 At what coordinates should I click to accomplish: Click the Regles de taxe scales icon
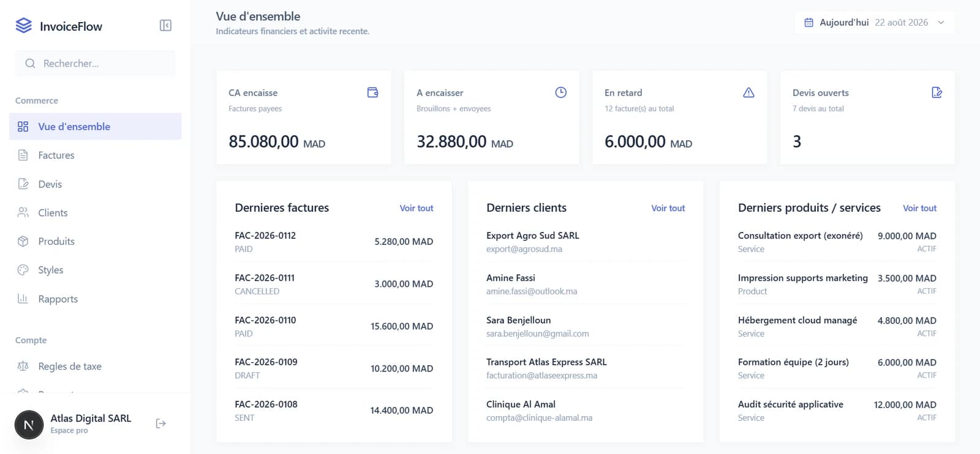[x=23, y=366]
